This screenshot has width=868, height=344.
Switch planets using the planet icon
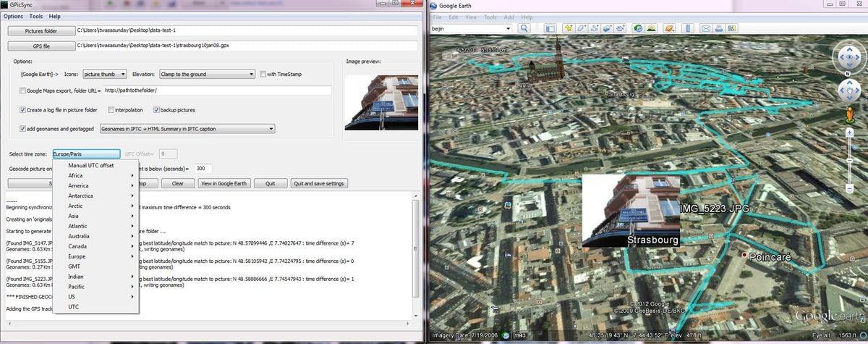coord(670,28)
